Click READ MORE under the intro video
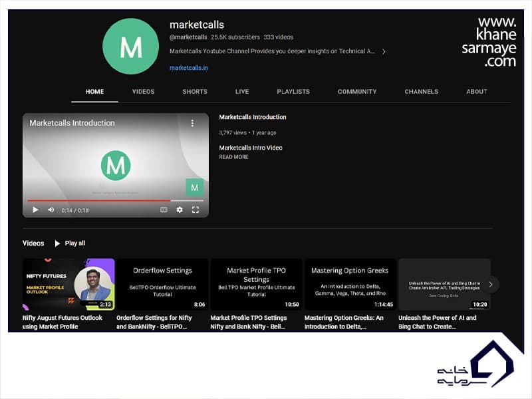 click(x=233, y=157)
